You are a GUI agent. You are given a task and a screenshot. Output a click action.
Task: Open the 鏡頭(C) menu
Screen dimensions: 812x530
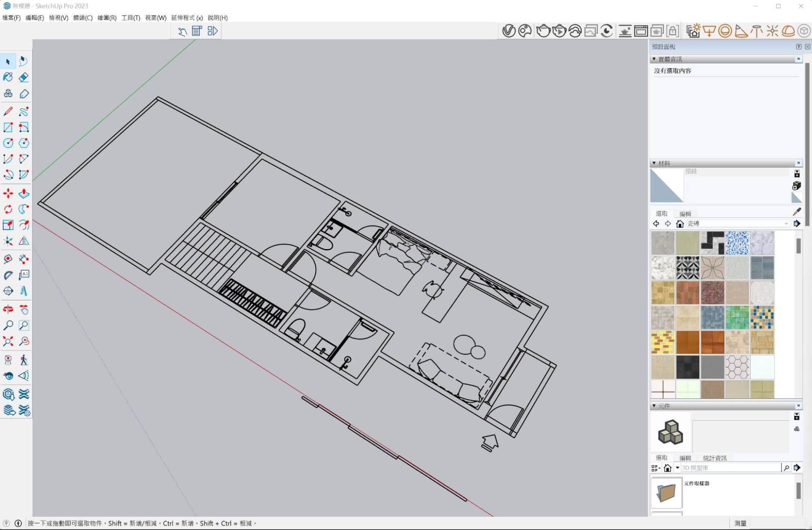pyautogui.click(x=82, y=18)
